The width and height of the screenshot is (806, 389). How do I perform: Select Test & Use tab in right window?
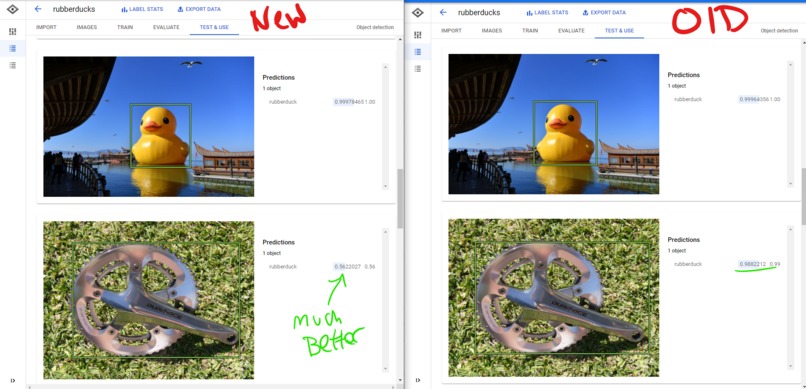619,30
